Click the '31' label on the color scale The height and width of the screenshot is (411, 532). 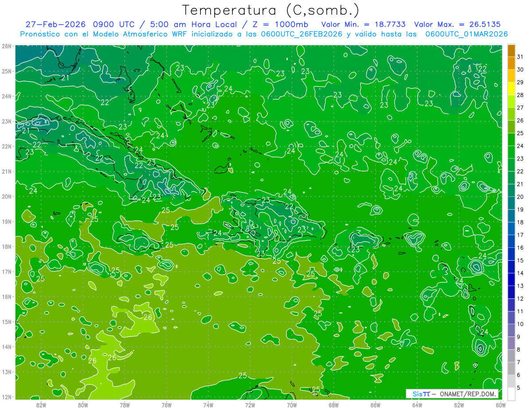[x=520, y=57]
